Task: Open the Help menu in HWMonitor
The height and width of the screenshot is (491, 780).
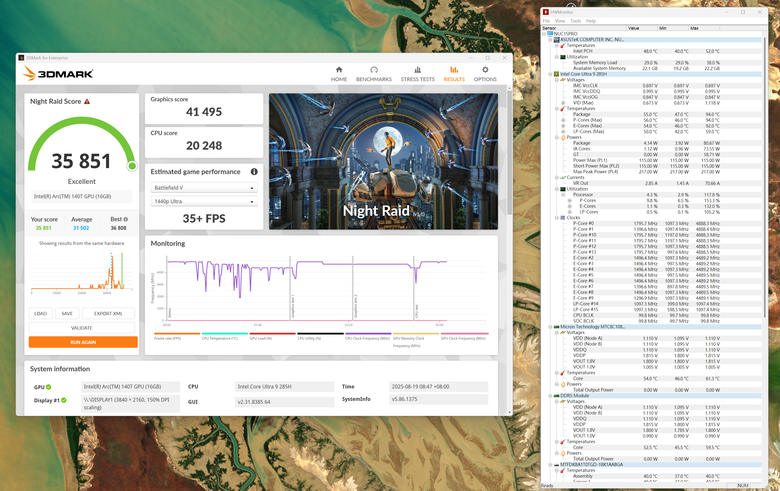Action: point(591,21)
